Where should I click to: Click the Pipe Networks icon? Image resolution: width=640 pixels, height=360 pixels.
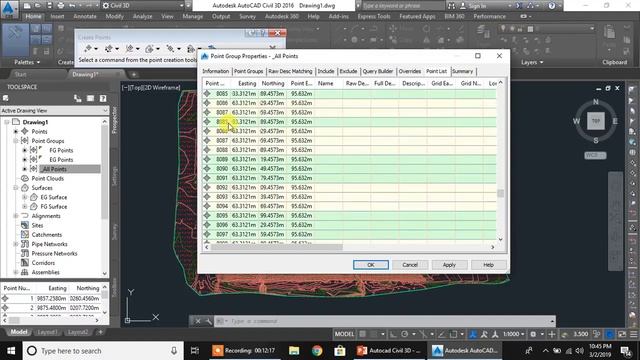click(x=25, y=244)
